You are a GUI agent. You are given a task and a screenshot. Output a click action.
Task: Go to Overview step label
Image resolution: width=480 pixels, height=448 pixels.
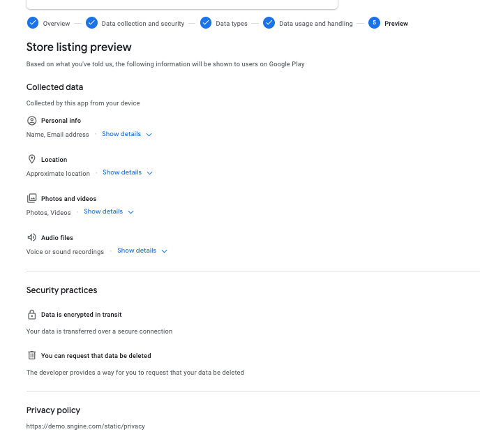tap(57, 24)
